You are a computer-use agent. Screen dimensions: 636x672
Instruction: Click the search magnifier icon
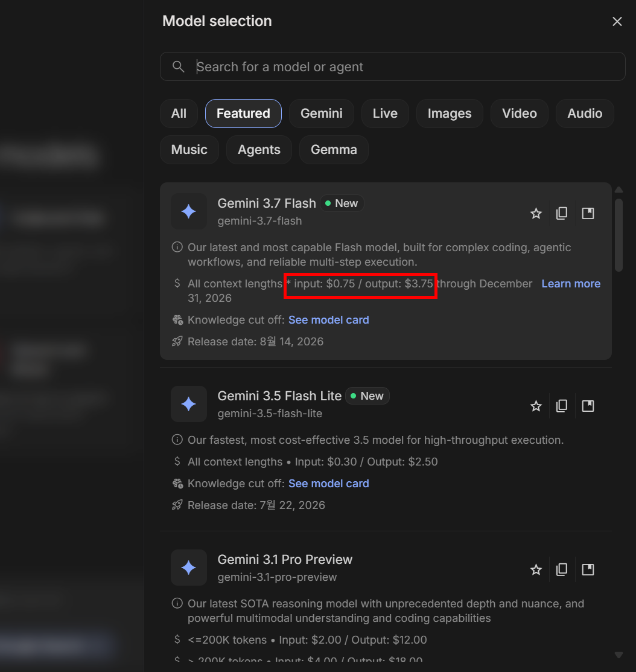(x=178, y=66)
